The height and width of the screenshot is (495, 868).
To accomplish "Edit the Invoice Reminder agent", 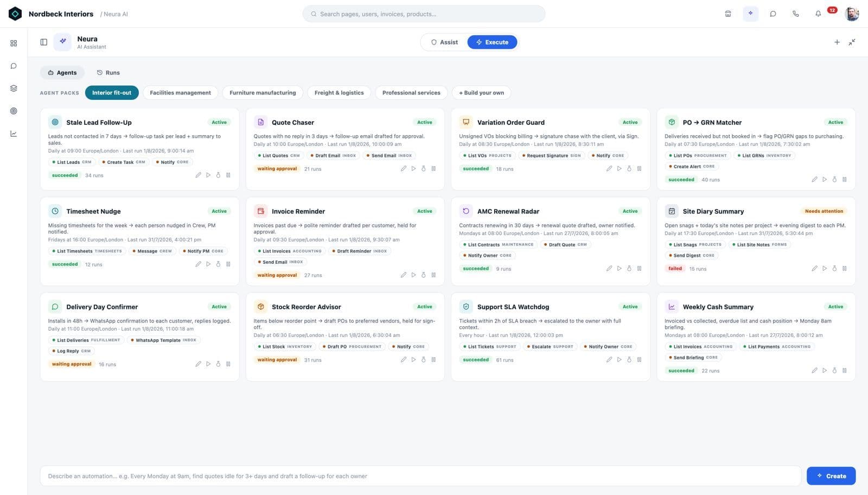I will pos(404,275).
